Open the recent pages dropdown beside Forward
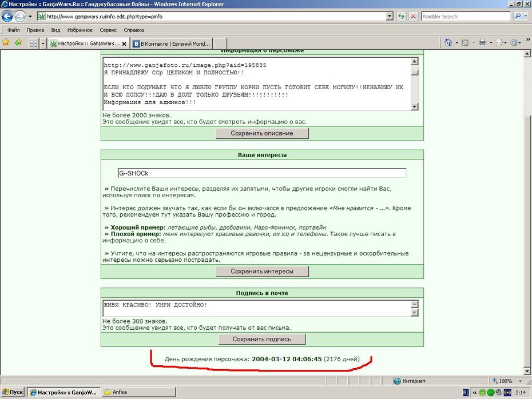This screenshot has width=532, height=399. tap(30, 16)
